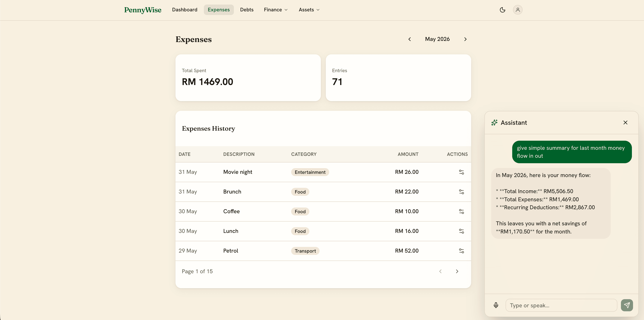
Task: Open actions for the Lunch expense row
Action: 461,231
